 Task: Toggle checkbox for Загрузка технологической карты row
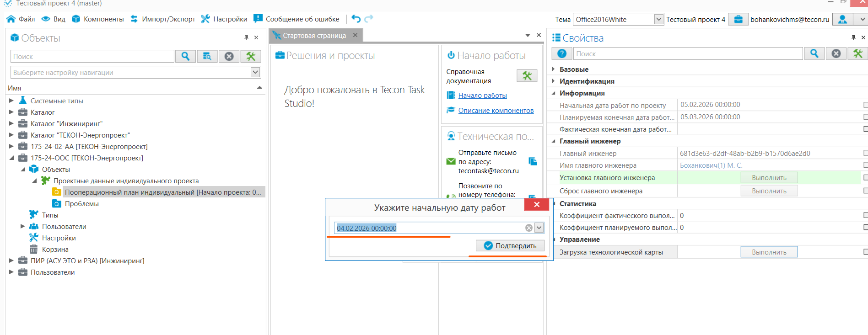coord(865,252)
